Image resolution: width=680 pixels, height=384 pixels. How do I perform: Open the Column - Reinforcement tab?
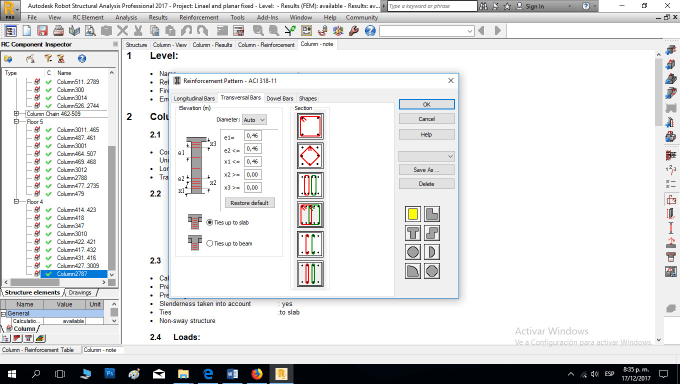click(266, 45)
